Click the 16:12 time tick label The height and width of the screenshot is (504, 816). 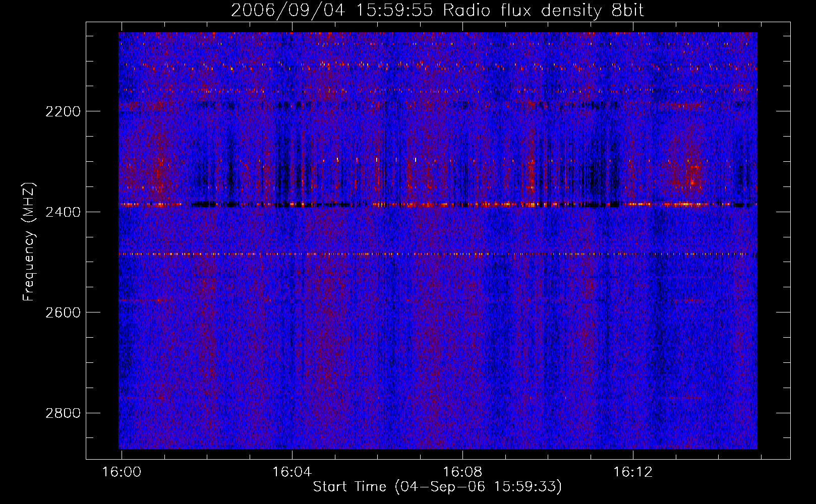[633, 472]
